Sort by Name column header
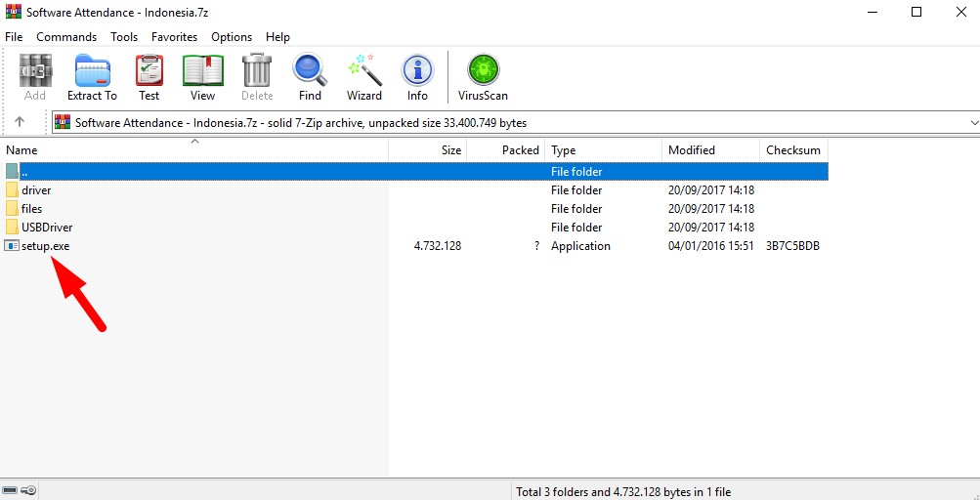980x500 pixels. pos(194,150)
